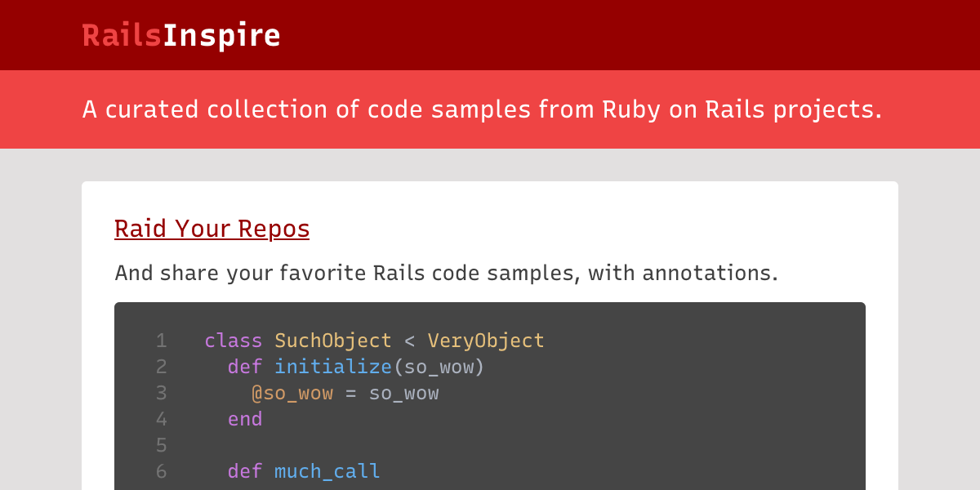Click the SuchObject class name in code

[x=333, y=341]
